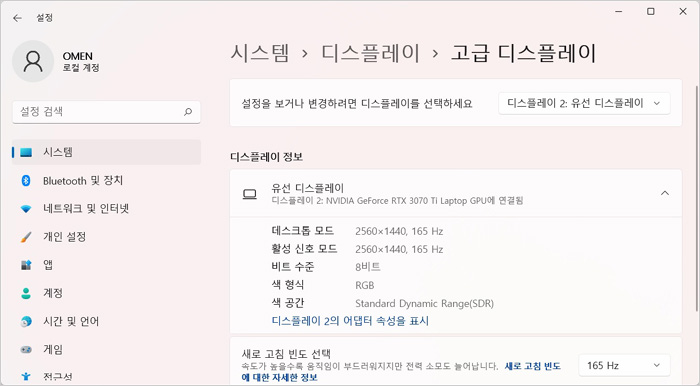
Task: Click the 디스플레이 정보 section heading
Action: tap(267, 157)
